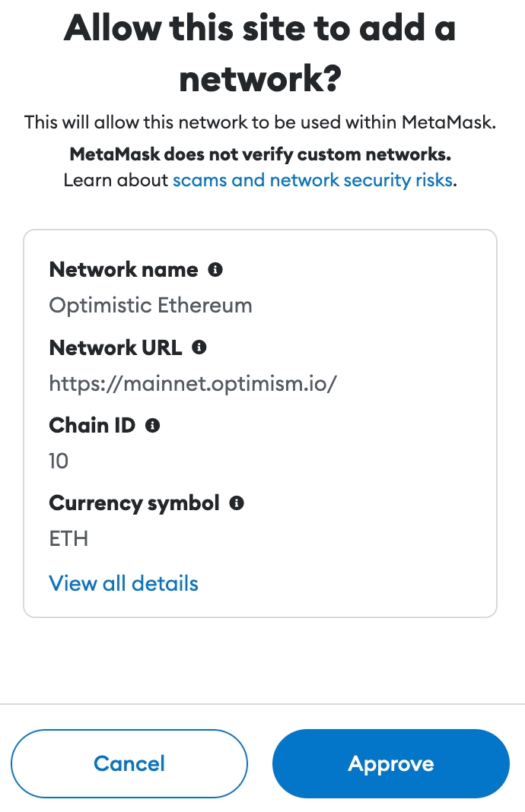Click the info icon beside Currency symbol
The image size is (525, 812).
point(237,503)
